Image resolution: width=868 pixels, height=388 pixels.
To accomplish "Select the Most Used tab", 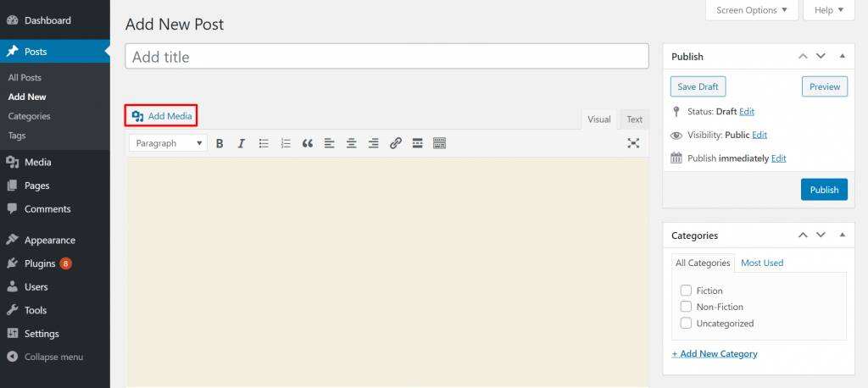I will [762, 263].
